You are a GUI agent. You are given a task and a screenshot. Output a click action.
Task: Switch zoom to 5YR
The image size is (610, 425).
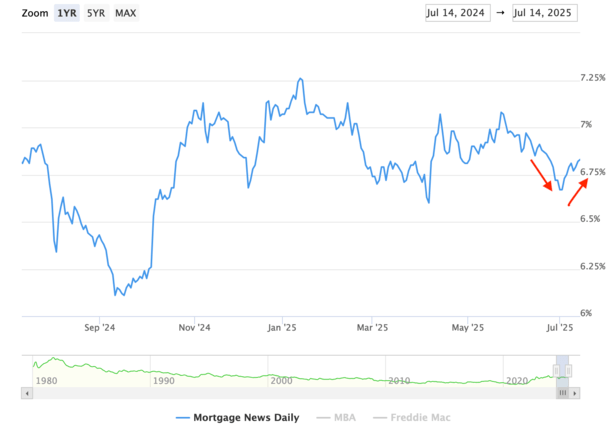pos(96,13)
